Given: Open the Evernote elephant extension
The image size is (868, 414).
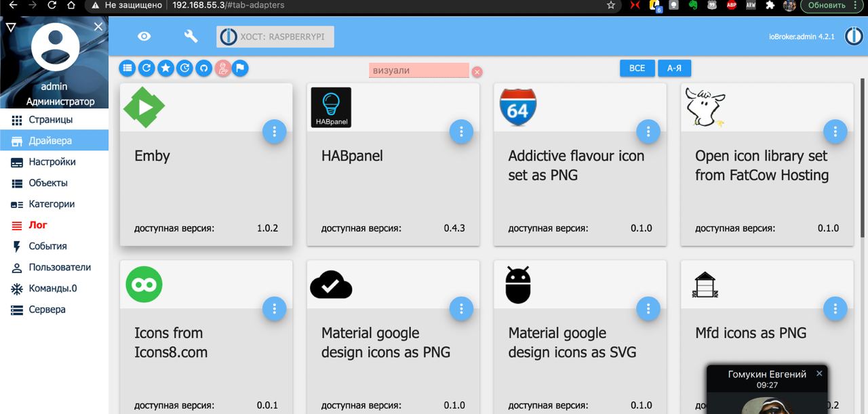Looking at the screenshot, I should (x=693, y=5).
